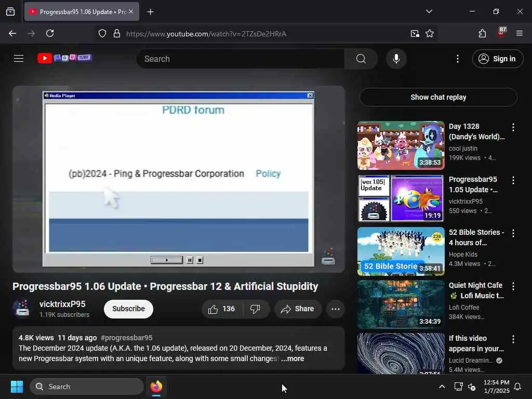Open the vicktrixxP95 channel name link
The image size is (532, 399).
62,304
